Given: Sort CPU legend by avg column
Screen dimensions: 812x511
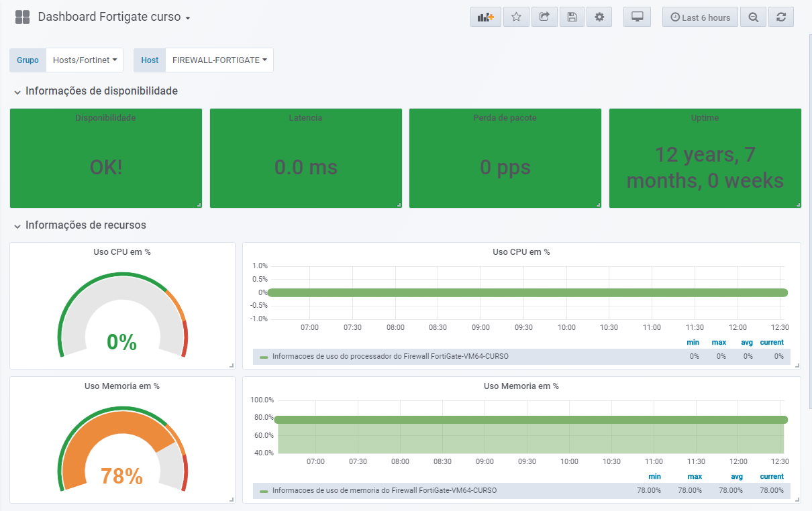Looking at the screenshot, I should pyautogui.click(x=747, y=343).
